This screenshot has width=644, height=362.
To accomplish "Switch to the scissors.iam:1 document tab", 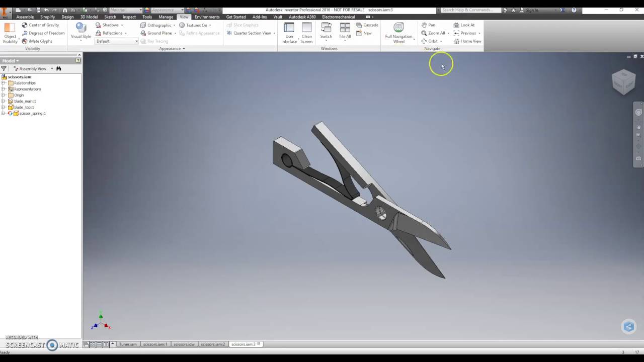I will tap(154, 344).
